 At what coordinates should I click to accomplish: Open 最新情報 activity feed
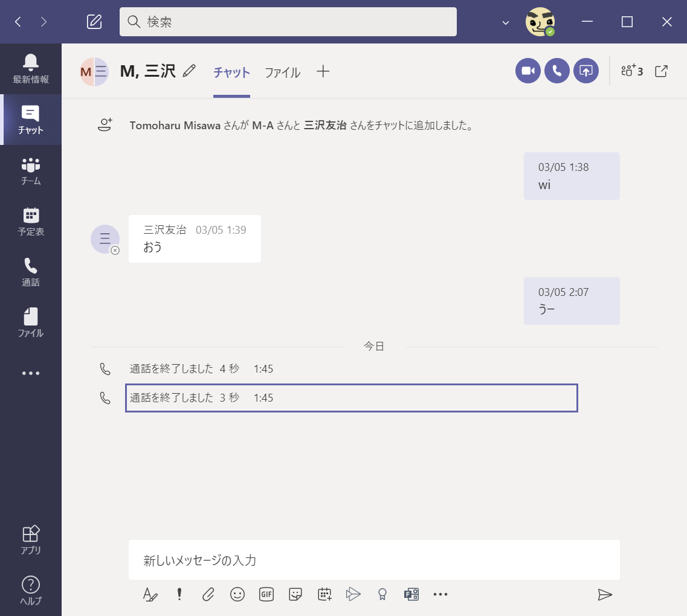pyautogui.click(x=31, y=69)
